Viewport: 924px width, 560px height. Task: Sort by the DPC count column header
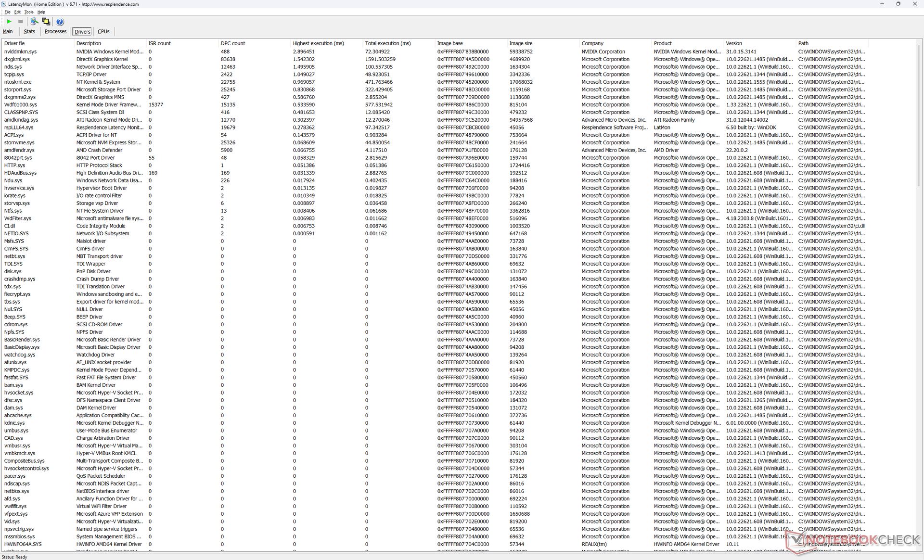pos(255,43)
